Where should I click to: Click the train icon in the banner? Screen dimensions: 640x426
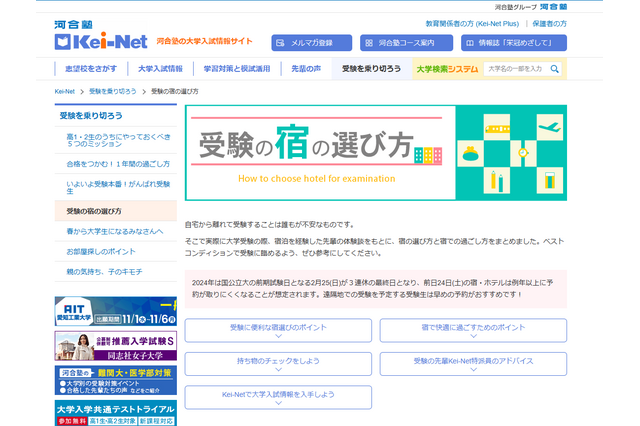click(497, 128)
